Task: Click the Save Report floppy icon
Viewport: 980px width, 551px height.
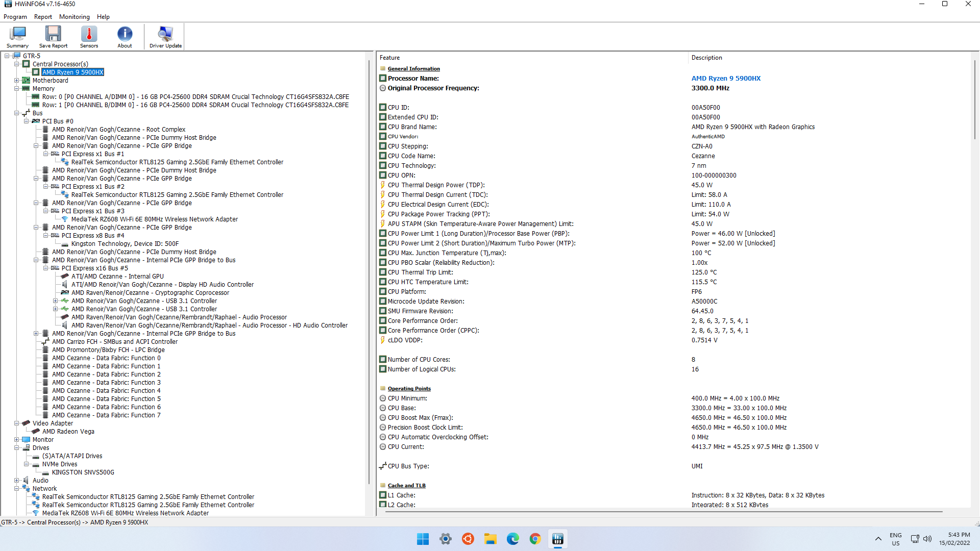Action: pos(53,37)
